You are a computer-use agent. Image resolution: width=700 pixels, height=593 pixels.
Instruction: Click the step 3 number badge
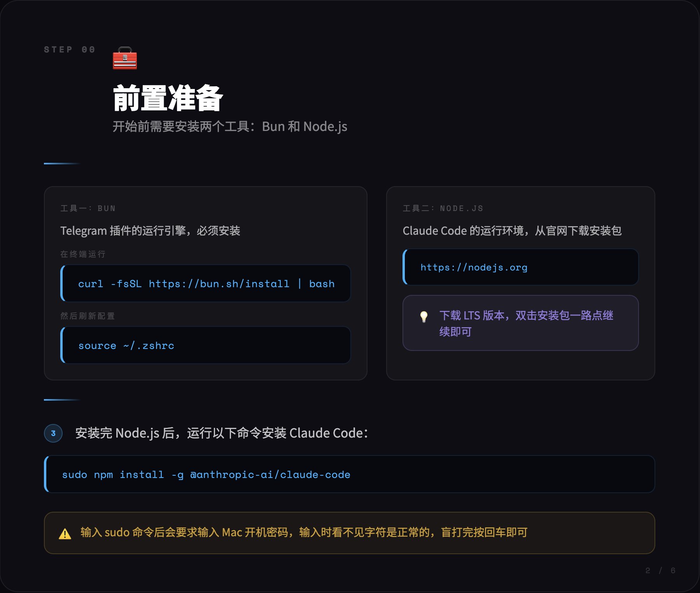[x=53, y=433]
